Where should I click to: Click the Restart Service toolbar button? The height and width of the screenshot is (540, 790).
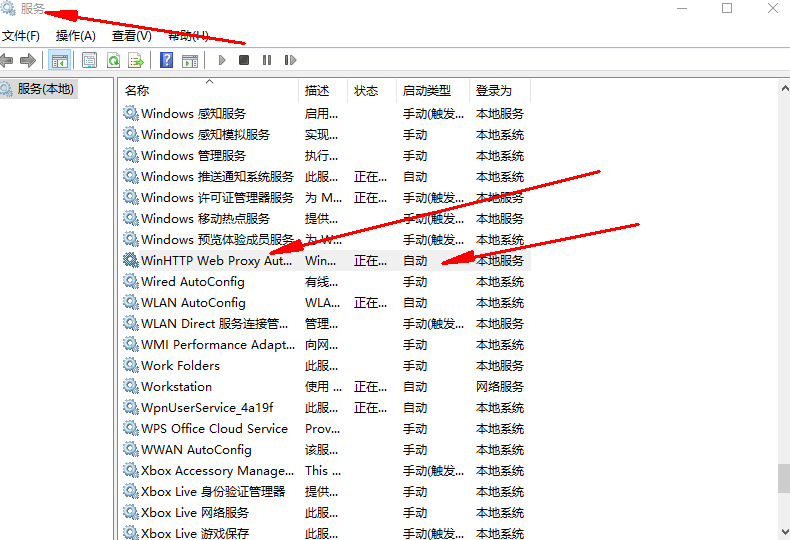tap(290, 60)
